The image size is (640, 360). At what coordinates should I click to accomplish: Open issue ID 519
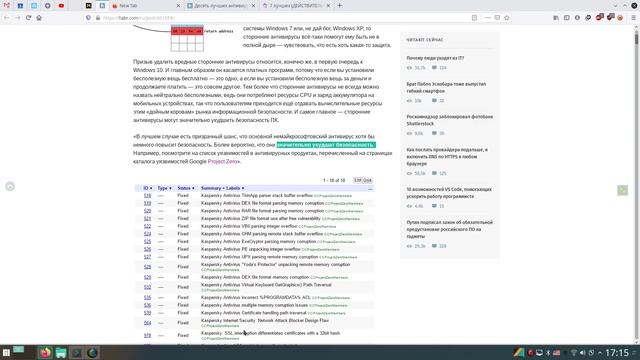(147, 203)
